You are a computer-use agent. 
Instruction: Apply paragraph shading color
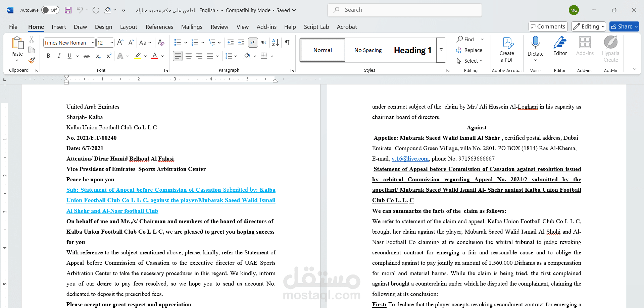point(247,56)
